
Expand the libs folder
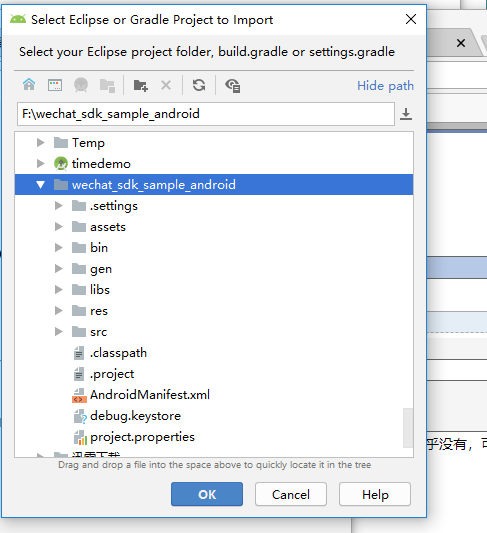tap(58, 290)
